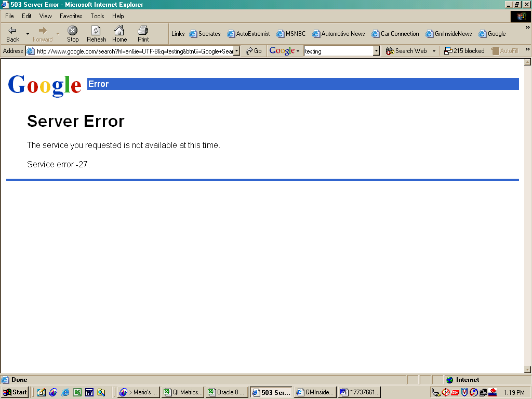
Task: Open the Socrates links bar favorite
Action: (x=205, y=34)
